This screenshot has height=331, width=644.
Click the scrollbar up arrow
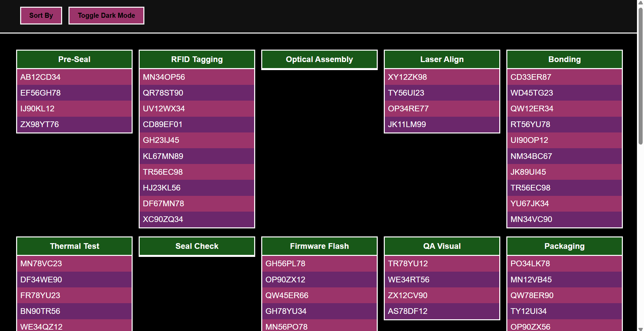tap(641, 3)
